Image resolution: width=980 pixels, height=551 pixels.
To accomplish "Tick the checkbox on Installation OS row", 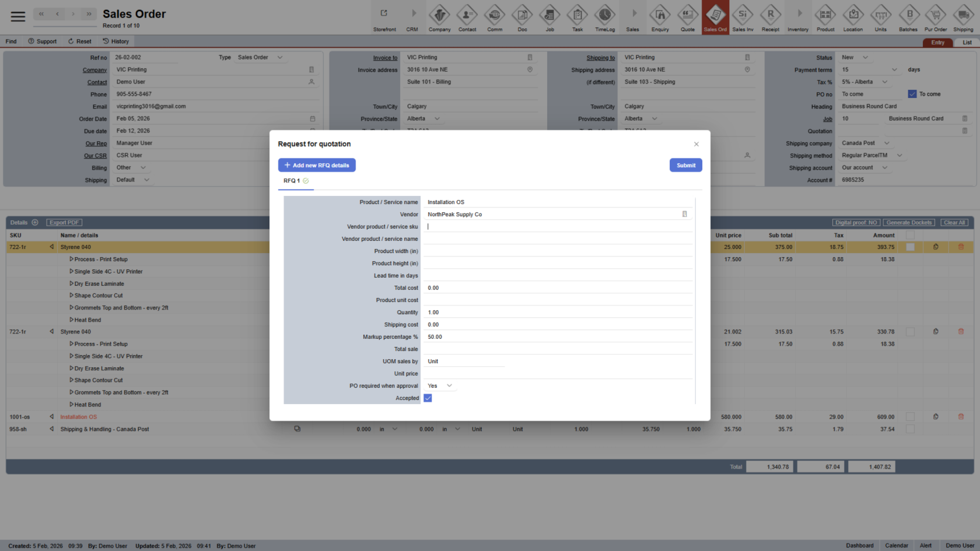I will click(910, 417).
